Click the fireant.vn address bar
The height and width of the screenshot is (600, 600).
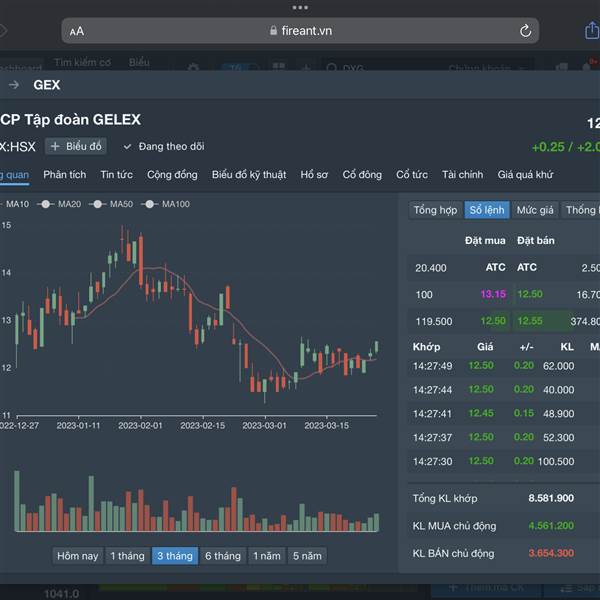click(300, 31)
